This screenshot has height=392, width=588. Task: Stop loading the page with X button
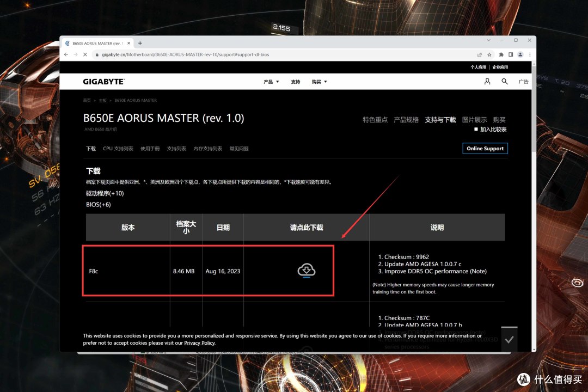click(85, 54)
